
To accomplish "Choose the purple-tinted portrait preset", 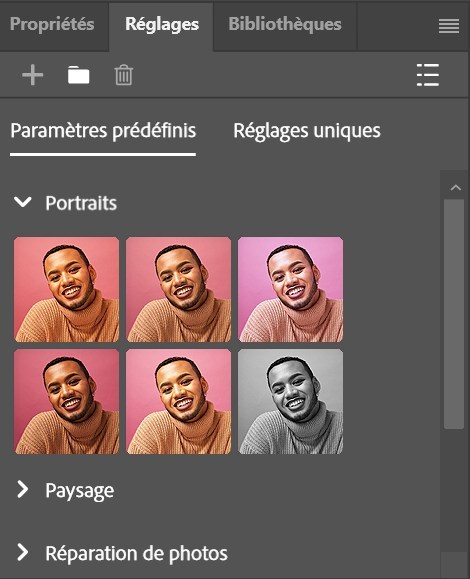I will click(291, 290).
